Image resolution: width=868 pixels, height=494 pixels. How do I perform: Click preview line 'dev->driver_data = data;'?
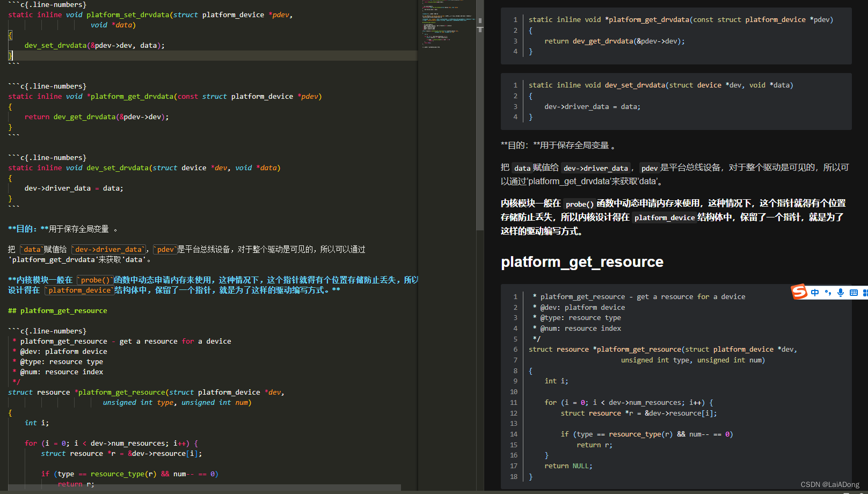pos(593,107)
